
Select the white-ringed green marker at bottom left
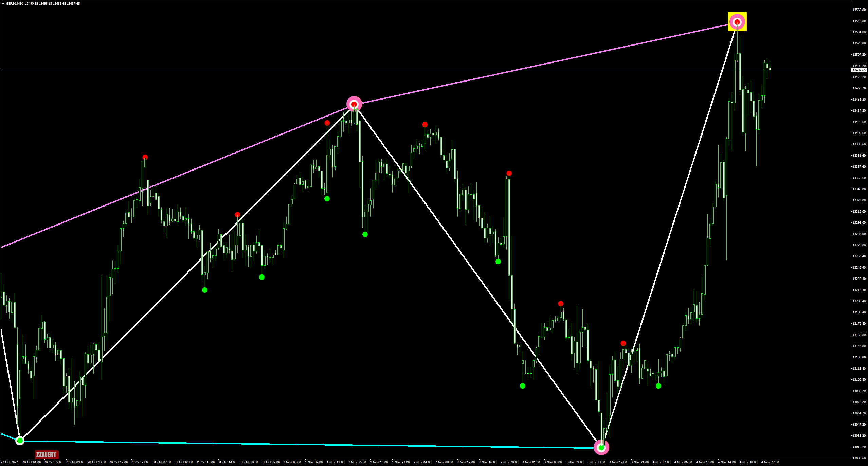coord(20,441)
